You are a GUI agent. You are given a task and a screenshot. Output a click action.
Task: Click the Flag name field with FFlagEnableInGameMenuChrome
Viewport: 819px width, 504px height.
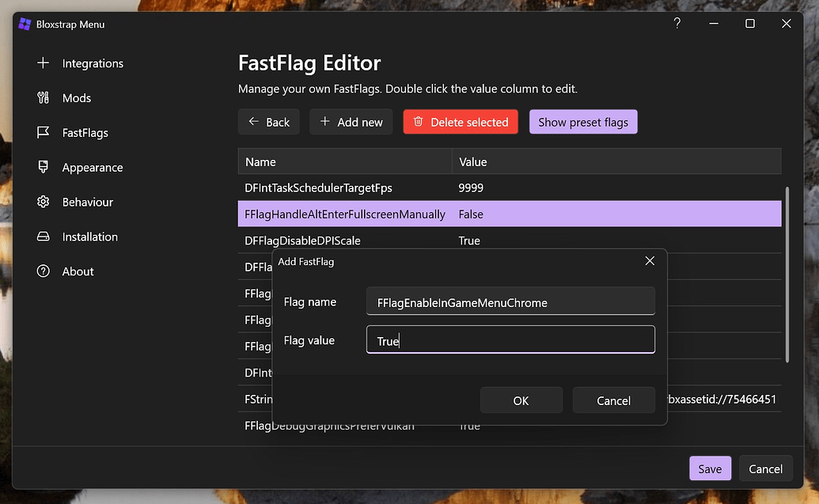[510, 301]
